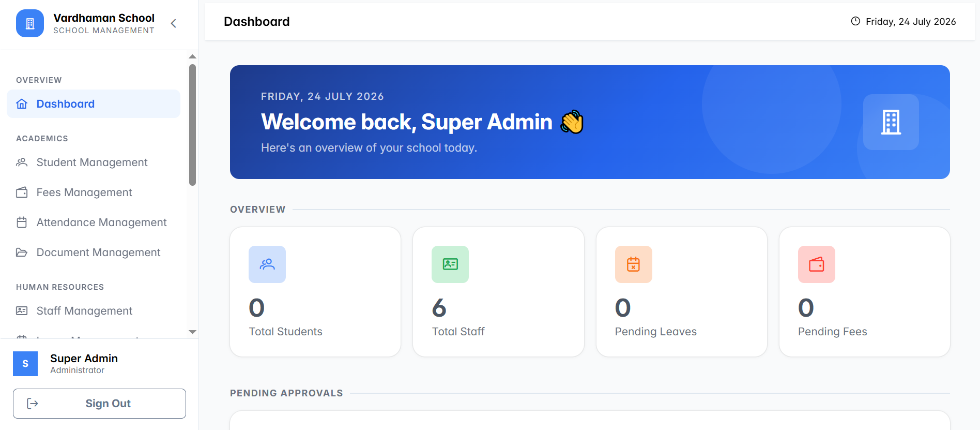Open Staff Management
This screenshot has height=430, width=980.
[94, 311]
